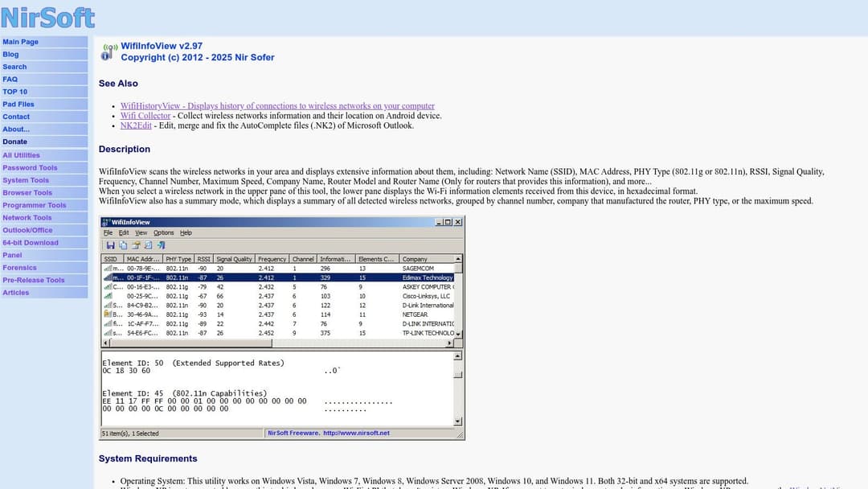Open the NK2Edit link
Image resolution: width=868 pixels, height=489 pixels.
[x=136, y=125]
